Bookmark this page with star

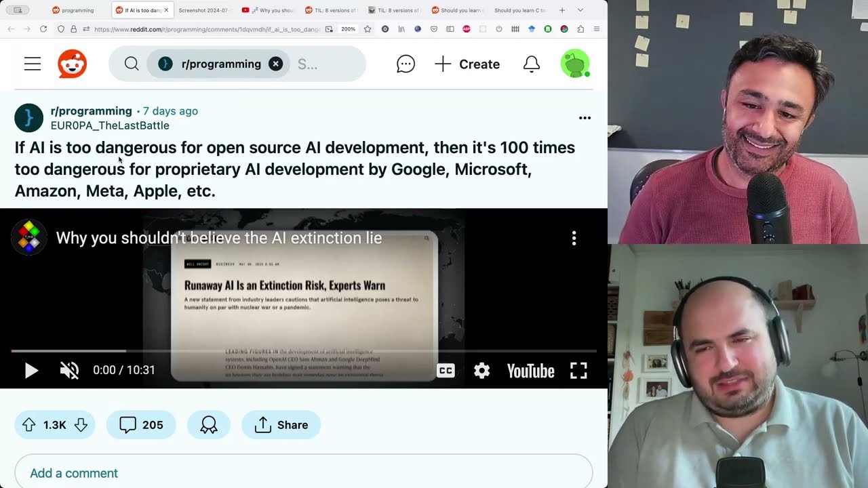click(x=368, y=29)
